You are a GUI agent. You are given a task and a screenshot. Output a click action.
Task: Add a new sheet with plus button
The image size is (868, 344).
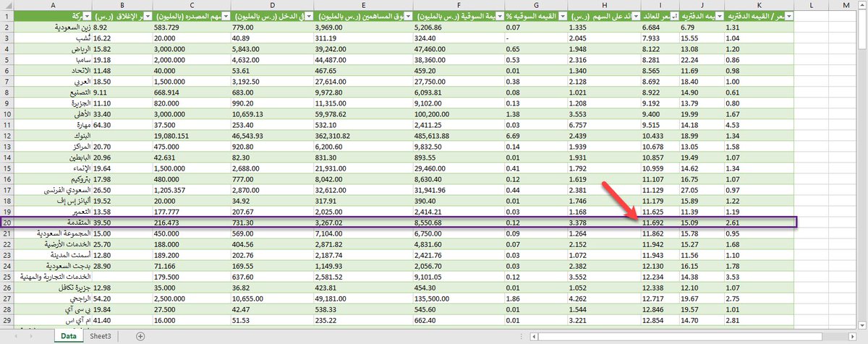[140, 336]
